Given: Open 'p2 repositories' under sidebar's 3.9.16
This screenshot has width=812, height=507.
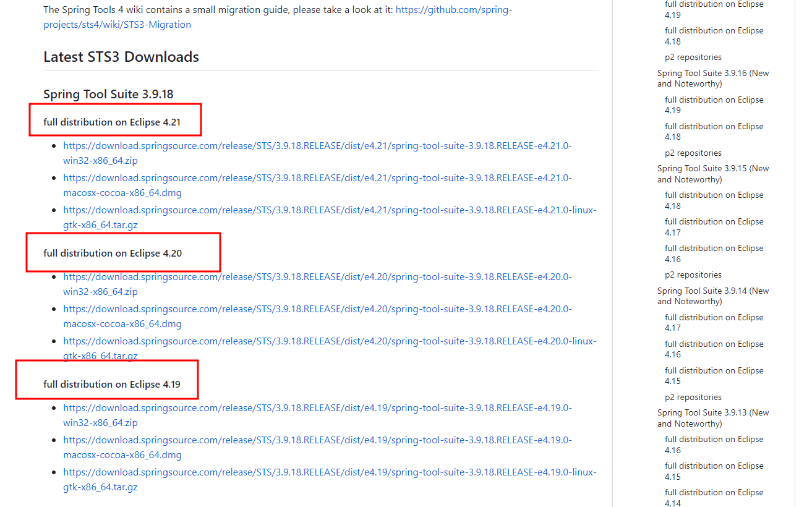Looking at the screenshot, I should point(693,153).
